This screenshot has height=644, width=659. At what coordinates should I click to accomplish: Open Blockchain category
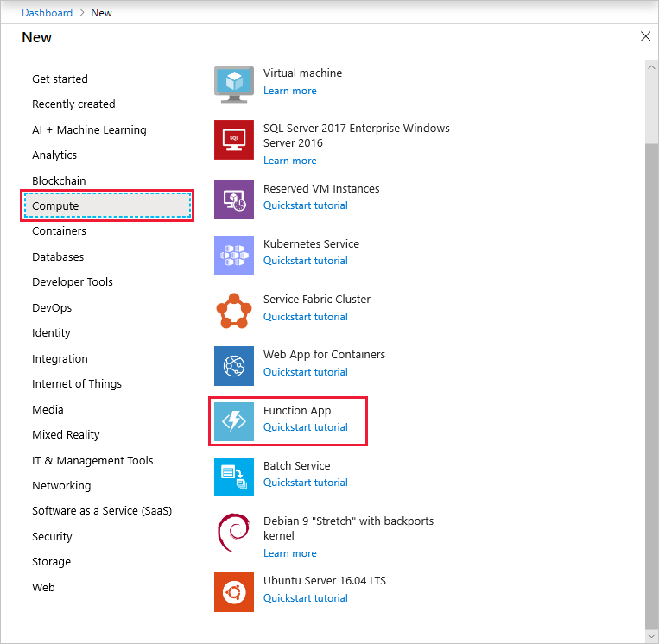coord(59,180)
